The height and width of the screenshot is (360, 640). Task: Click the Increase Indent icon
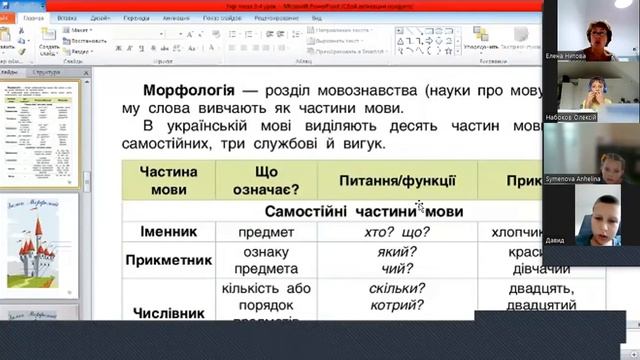coord(280,35)
